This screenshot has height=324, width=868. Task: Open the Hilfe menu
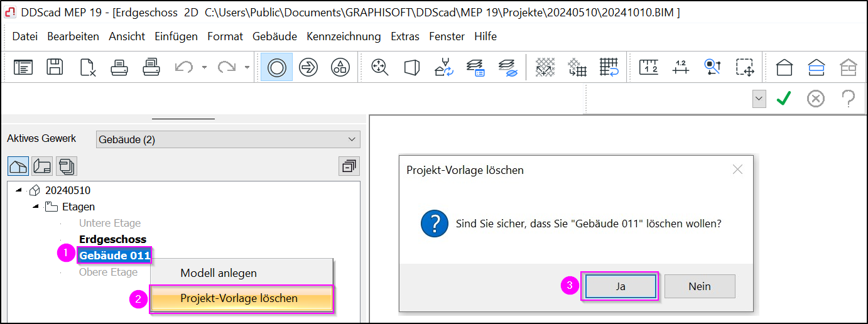click(486, 36)
